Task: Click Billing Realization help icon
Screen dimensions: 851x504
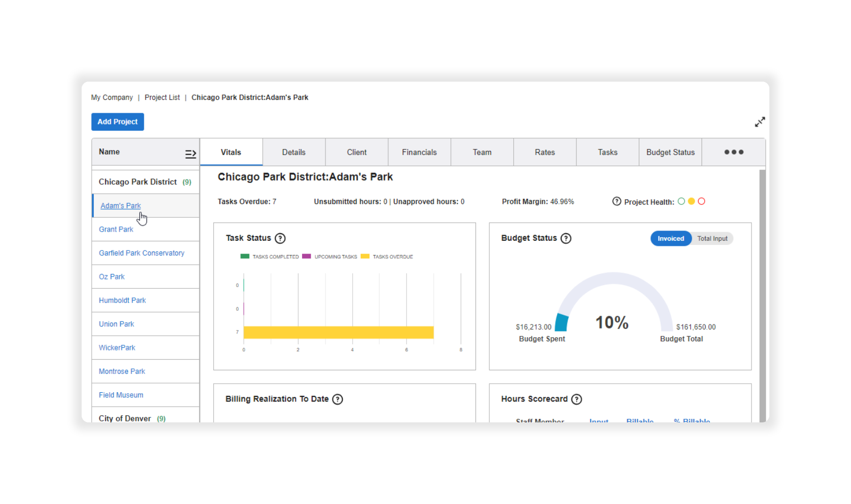Action: coord(337,399)
